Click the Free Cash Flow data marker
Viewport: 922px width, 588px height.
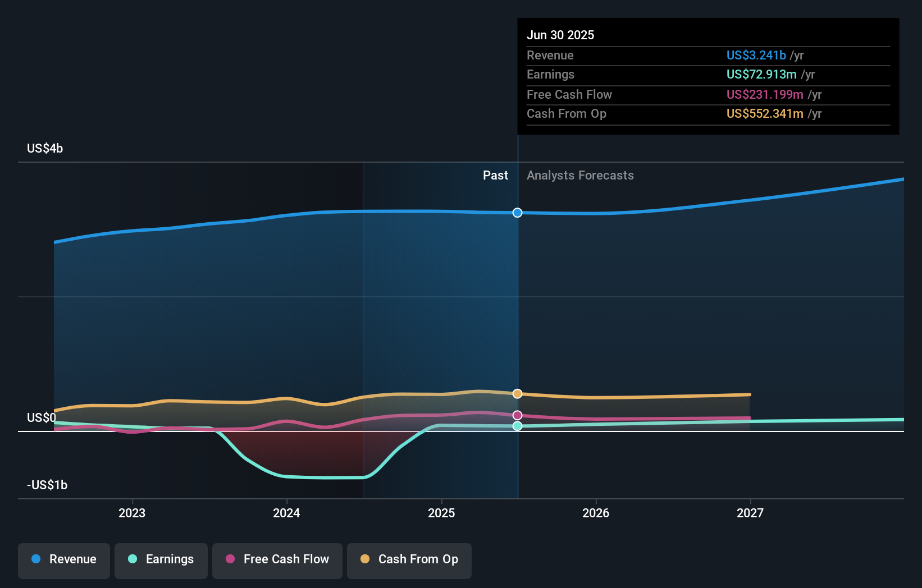pyautogui.click(x=518, y=415)
